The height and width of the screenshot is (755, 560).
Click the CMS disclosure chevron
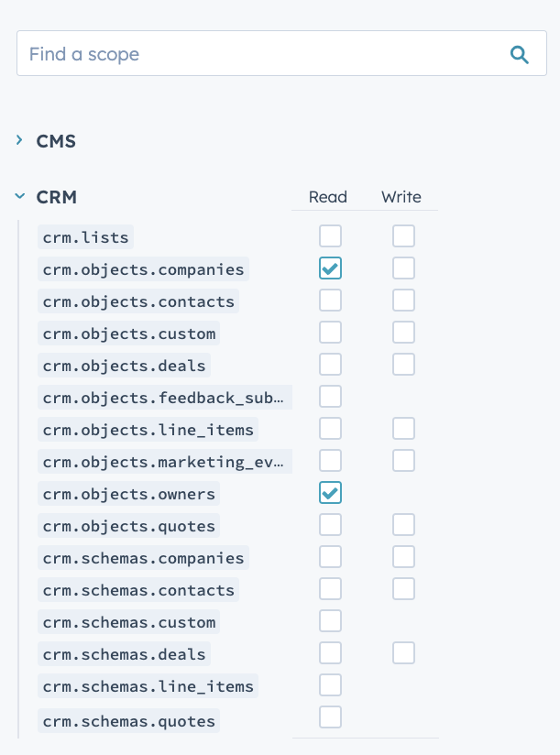20,141
